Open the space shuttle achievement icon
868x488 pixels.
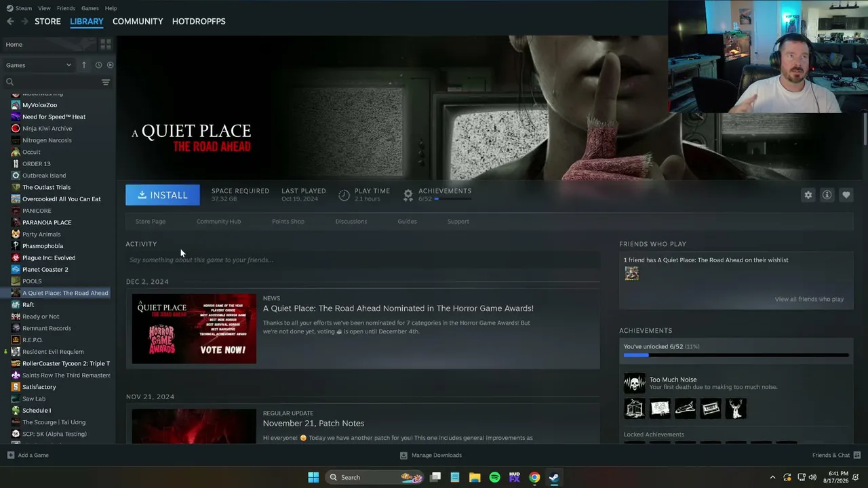click(x=686, y=408)
